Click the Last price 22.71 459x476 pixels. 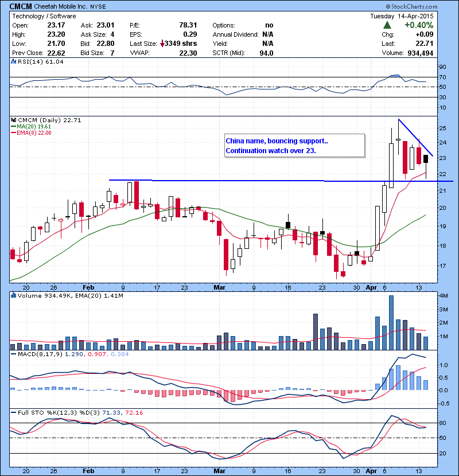tap(425, 44)
